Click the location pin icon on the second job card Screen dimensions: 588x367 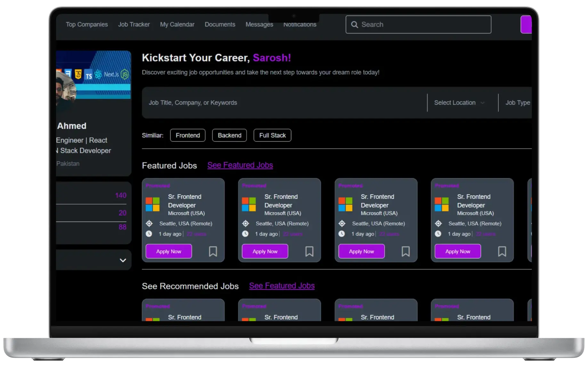coord(245,223)
